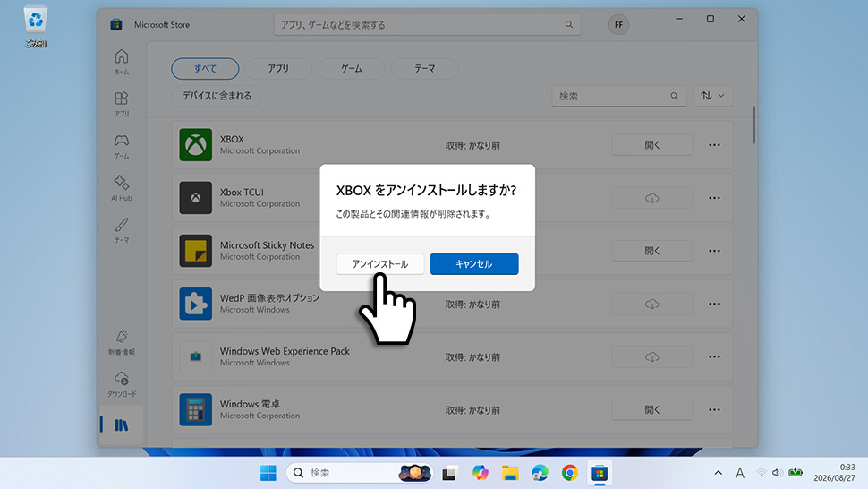Open 新着情報 in the sidebar
This screenshot has height=489, width=868.
pyautogui.click(x=121, y=342)
